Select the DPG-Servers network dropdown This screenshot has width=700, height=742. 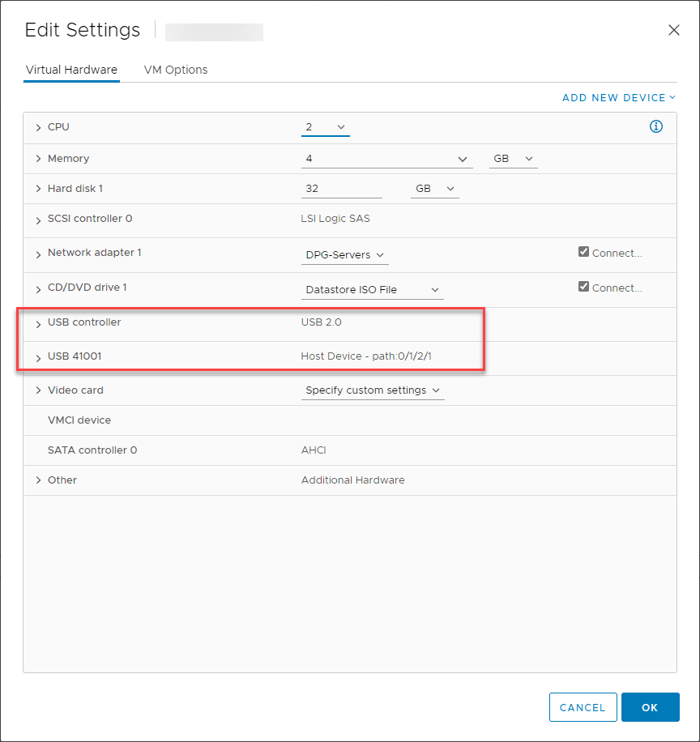[345, 255]
